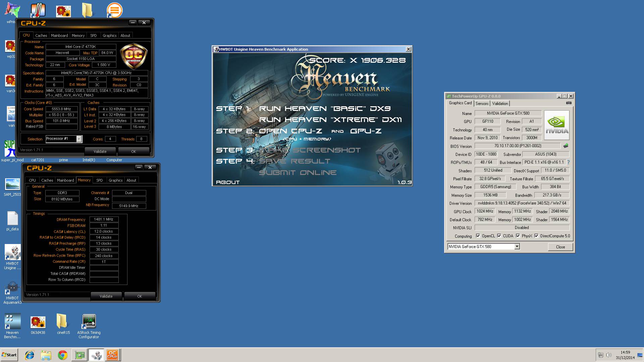Screen dimensions: 644x362
Task: Click the GPU-Z BIOS Version field
Action: pyautogui.click(x=518, y=146)
